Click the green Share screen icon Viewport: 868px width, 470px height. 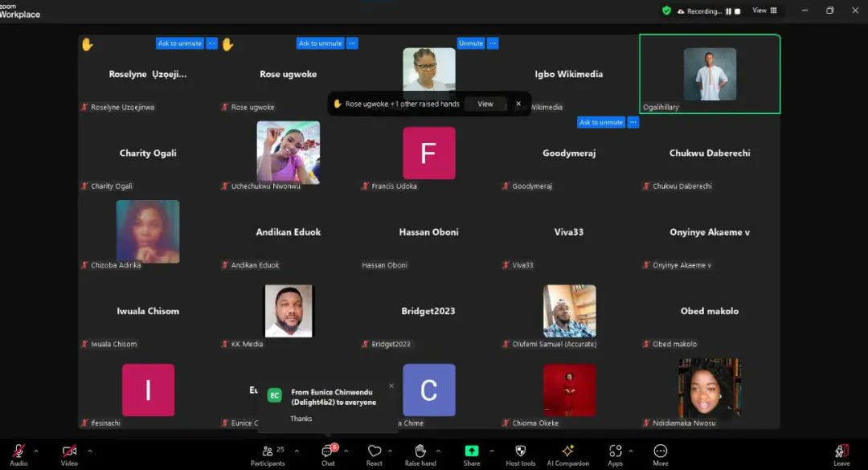pyautogui.click(x=472, y=451)
